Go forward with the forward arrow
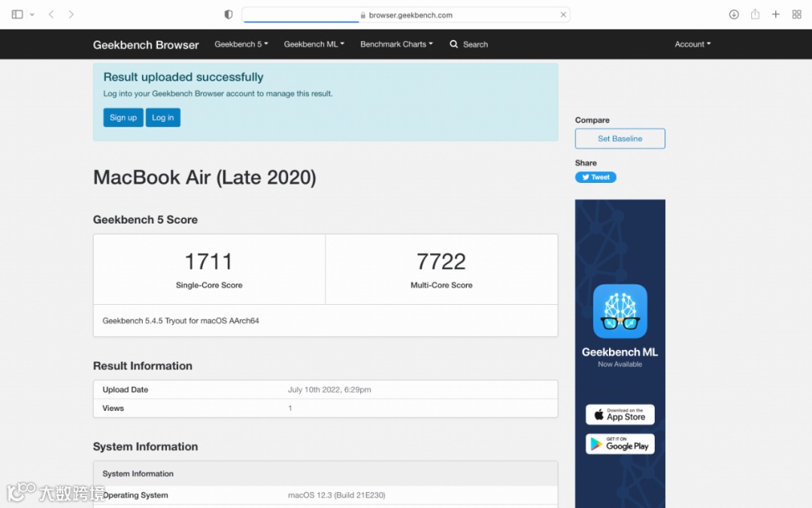Viewport: 812px width, 508px height. pos(71,14)
